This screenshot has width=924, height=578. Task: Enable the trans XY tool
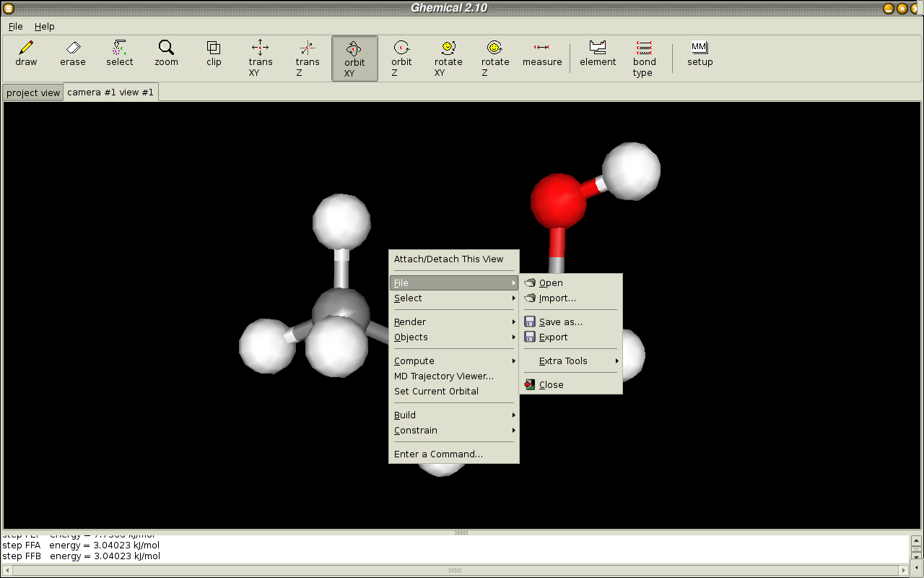(x=261, y=58)
